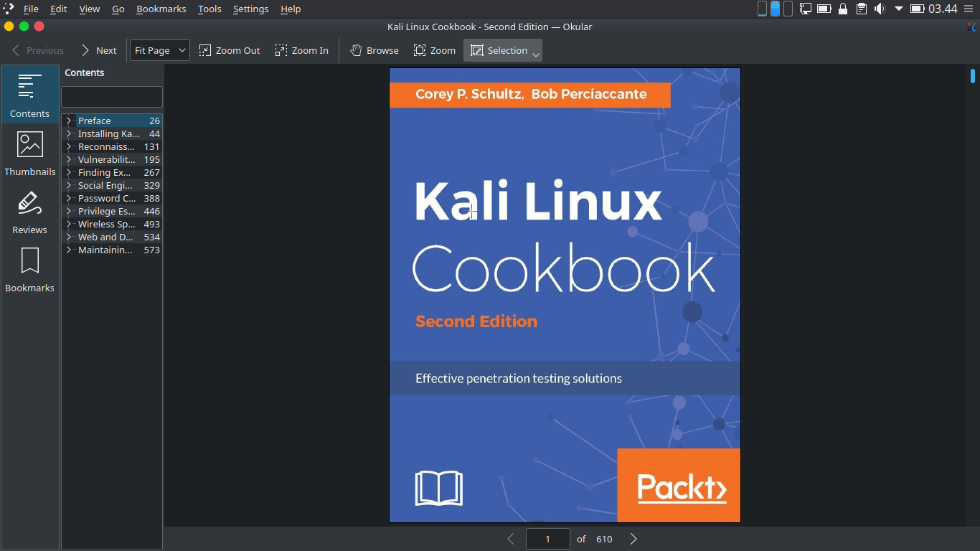
Task: Activate the Zoom tool in toolbar
Action: (x=435, y=50)
